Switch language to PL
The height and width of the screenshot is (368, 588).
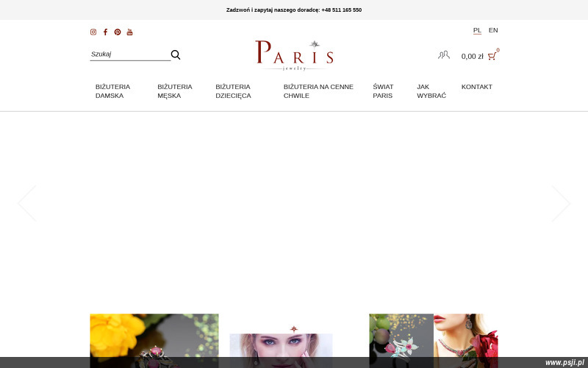[x=477, y=30]
